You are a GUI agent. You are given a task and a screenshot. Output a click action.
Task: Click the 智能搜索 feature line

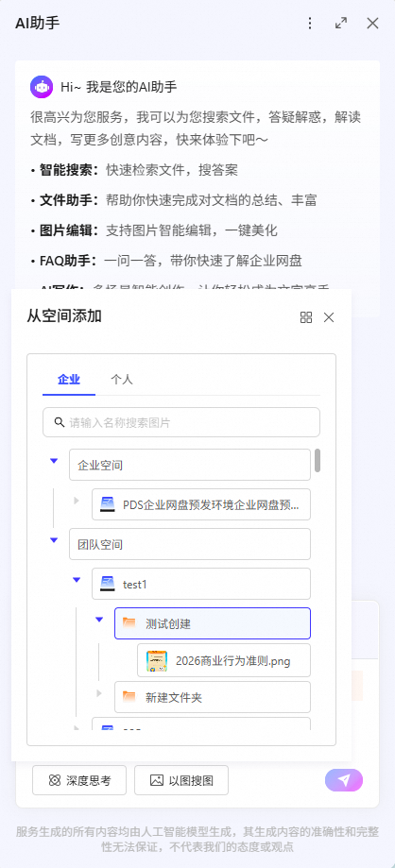(134, 171)
